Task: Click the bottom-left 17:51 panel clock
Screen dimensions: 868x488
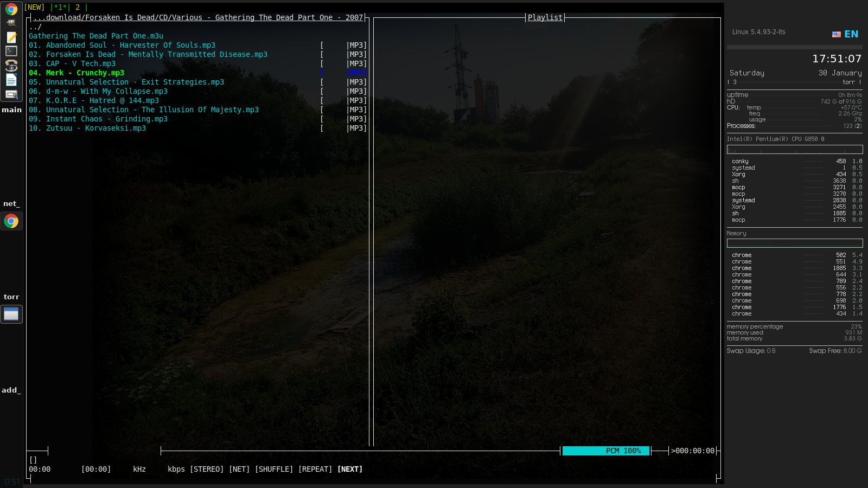Action: 11,482
